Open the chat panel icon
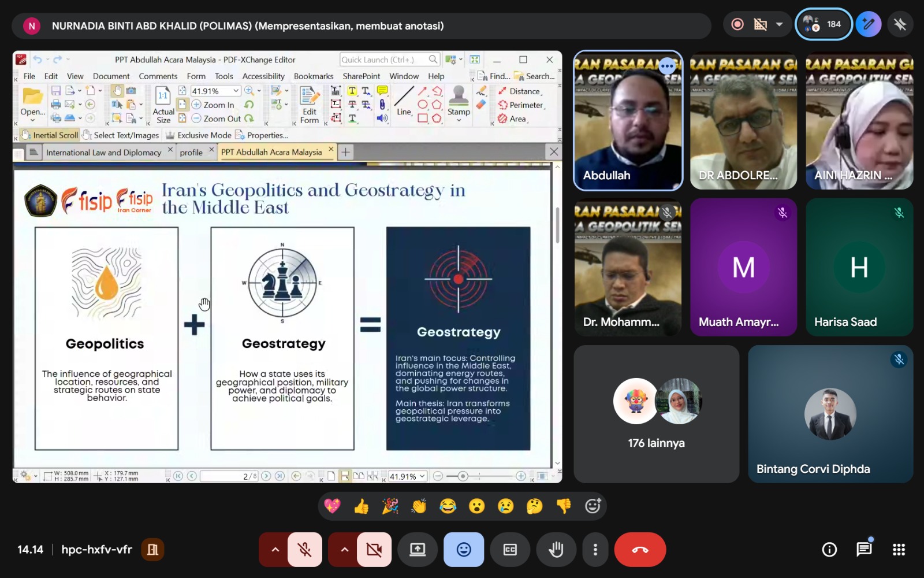 pyautogui.click(x=863, y=550)
